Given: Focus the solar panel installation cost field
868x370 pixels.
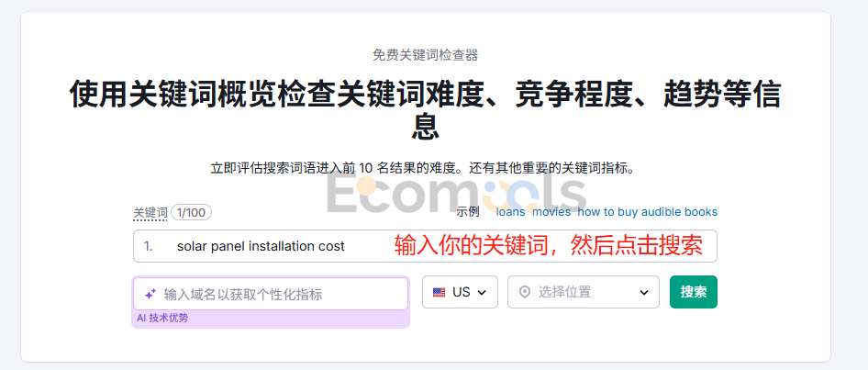Looking at the screenshot, I should (x=425, y=246).
